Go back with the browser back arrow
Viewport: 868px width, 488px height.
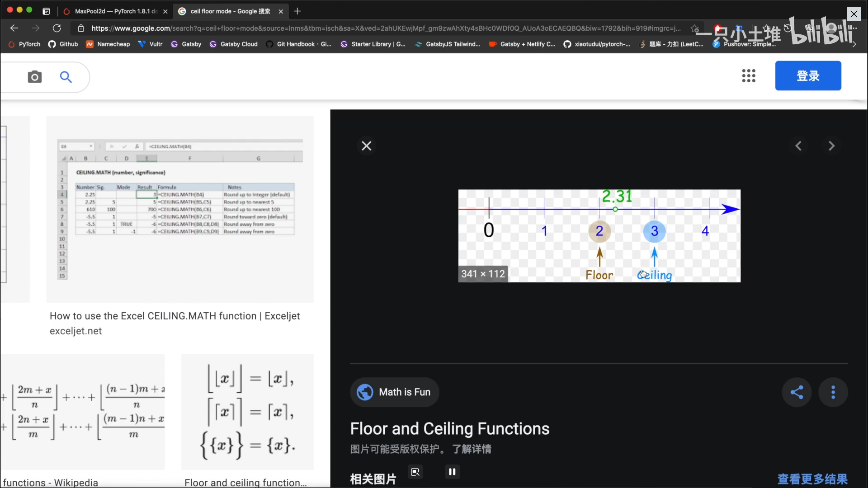14,28
